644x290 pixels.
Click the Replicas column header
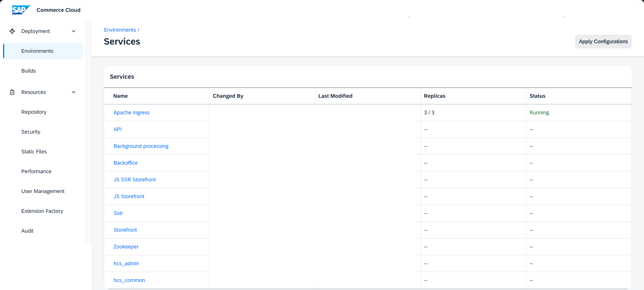point(434,96)
